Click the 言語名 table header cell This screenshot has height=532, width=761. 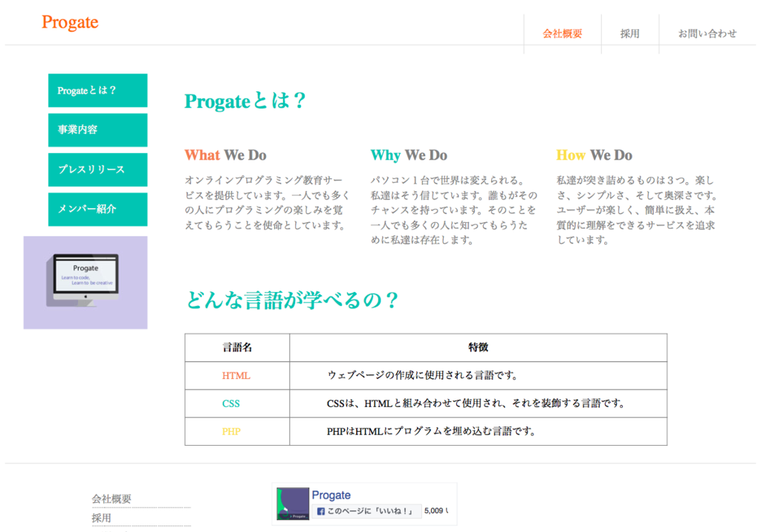(237, 348)
